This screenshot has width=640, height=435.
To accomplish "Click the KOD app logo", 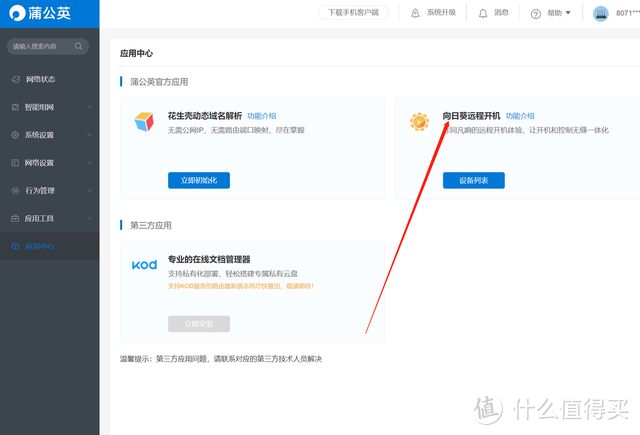I will point(144,265).
